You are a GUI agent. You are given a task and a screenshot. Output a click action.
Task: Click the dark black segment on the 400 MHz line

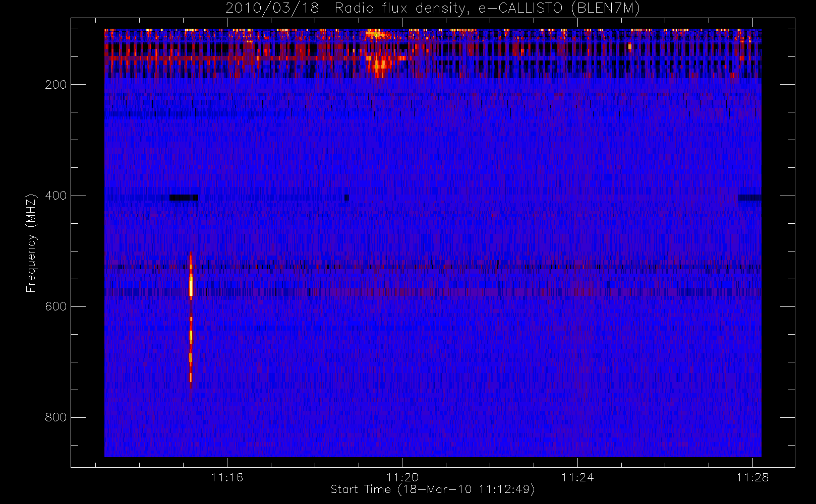[x=184, y=198]
